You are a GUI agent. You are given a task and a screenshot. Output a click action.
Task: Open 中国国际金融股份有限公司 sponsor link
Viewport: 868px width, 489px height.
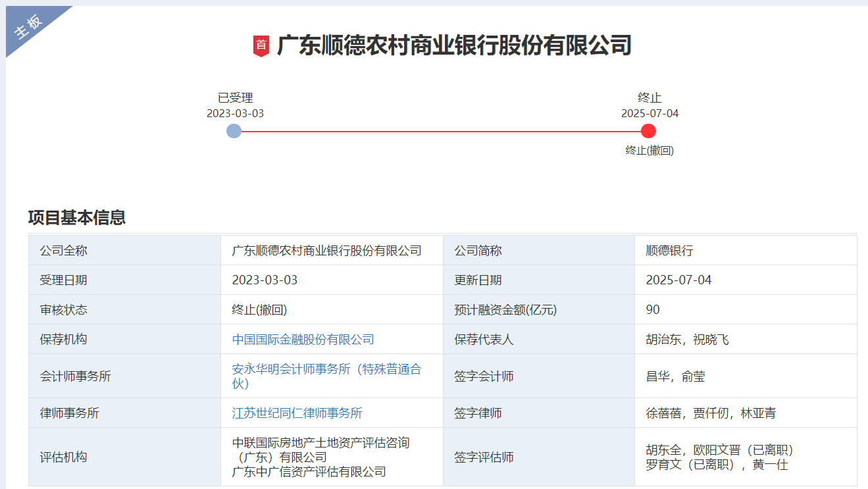(x=303, y=340)
